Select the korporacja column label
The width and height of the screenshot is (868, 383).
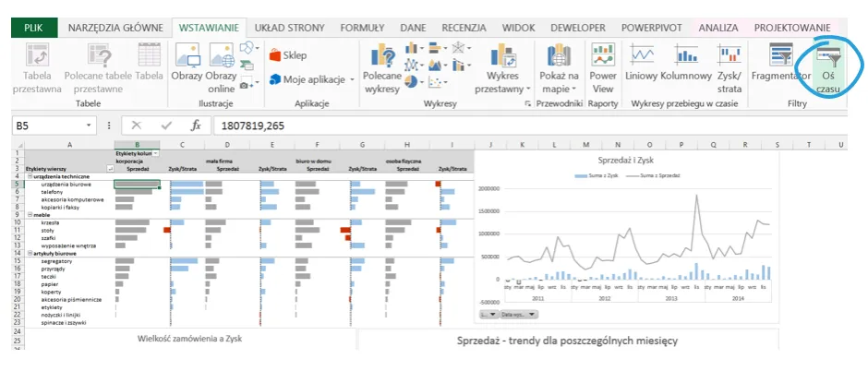tap(128, 161)
